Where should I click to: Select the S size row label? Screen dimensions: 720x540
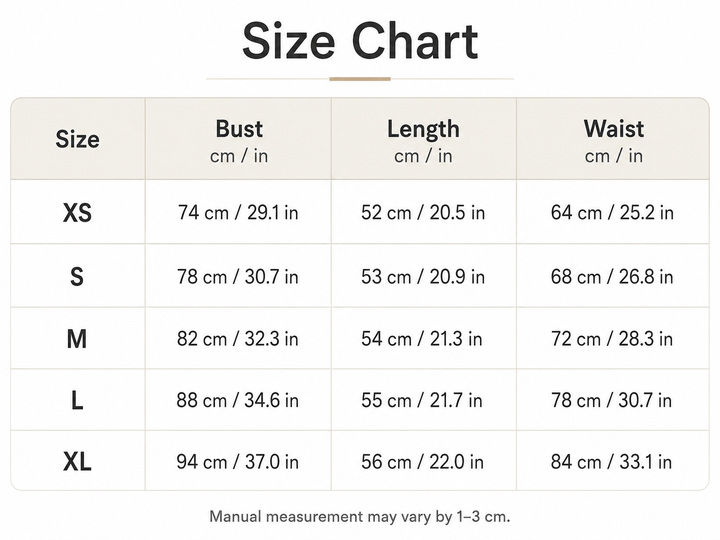pos(77,277)
